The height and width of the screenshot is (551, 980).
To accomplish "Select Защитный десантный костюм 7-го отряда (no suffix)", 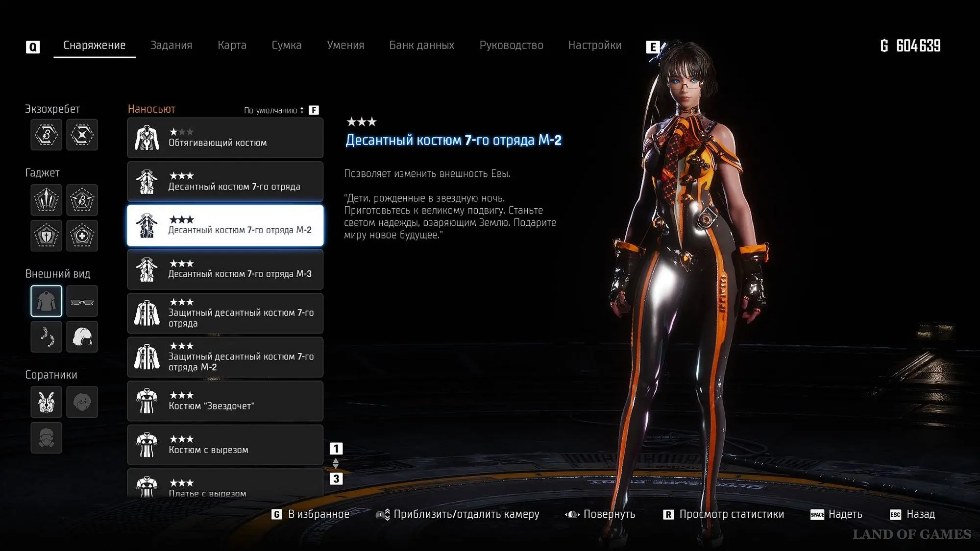I will coord(225,313).
